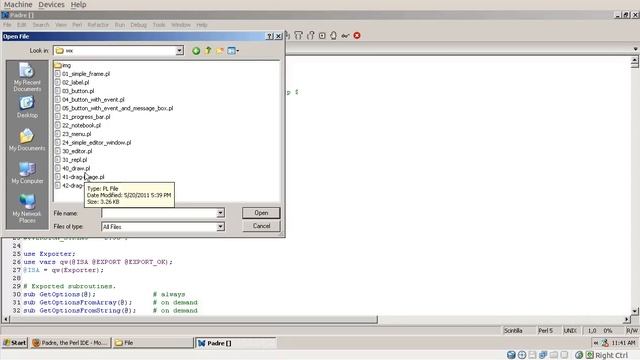The width and height of the screenshot is (640, 360).
Task: Select file 22_notebook.pl
Action: coord(78,125)
